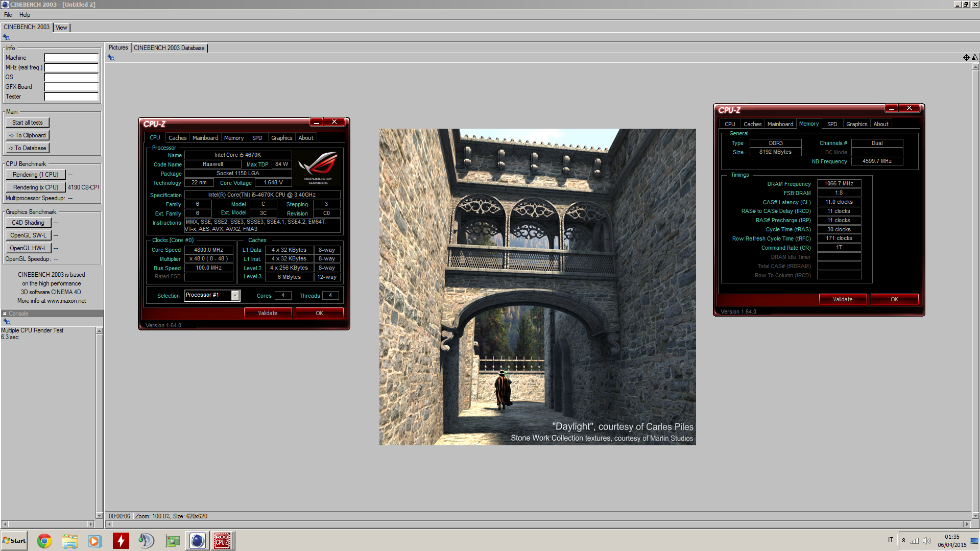Open Mainboard tab in left CPU-Z window
The image size is (980, 551).
205,138
